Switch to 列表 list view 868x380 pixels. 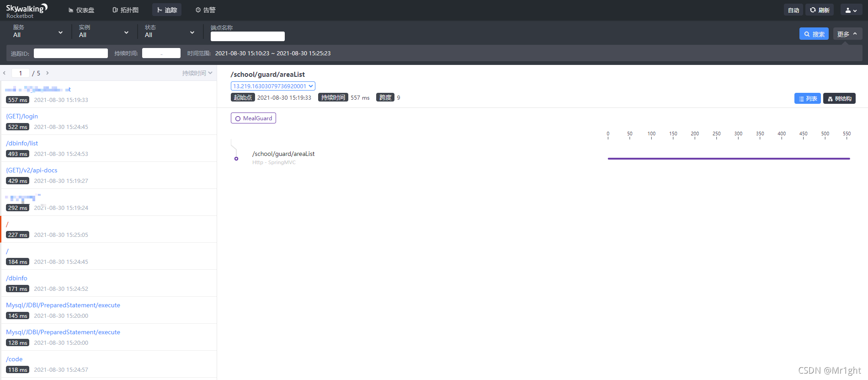click(807, 98)
